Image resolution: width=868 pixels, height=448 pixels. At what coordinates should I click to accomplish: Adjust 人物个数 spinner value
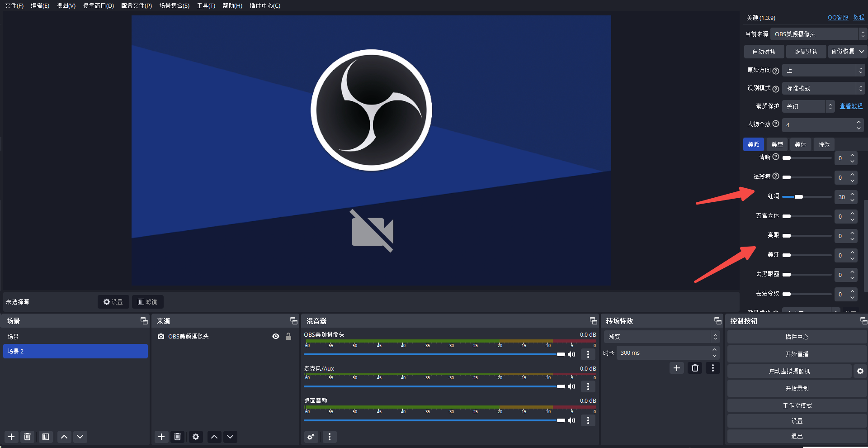pyautogui.click(x=859, y=125)
